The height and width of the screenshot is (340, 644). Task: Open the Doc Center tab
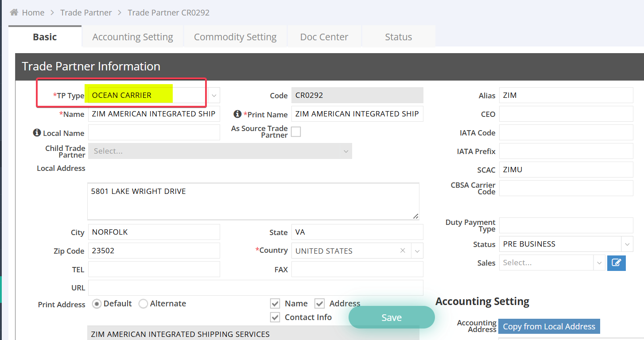click(324, 37)
